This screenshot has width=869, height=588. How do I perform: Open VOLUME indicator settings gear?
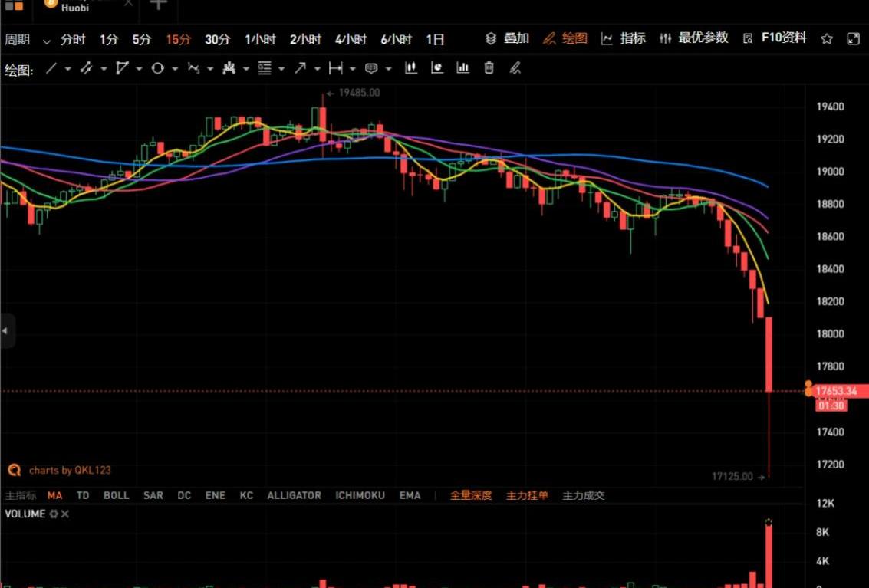(x=54, y=514)
